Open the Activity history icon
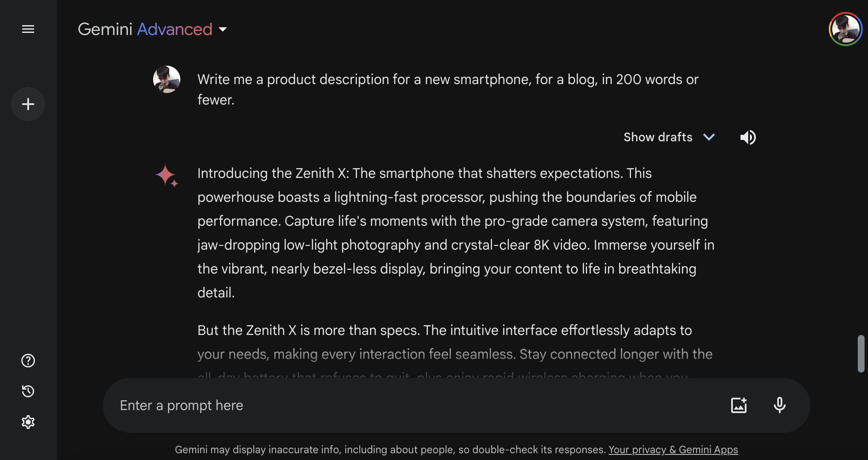The image size is (868, 460). pos(28,391)
